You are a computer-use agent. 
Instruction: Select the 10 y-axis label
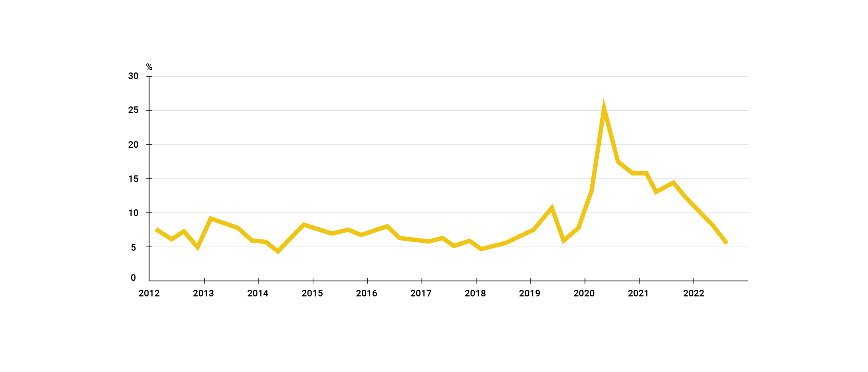(x=133, y=213)
